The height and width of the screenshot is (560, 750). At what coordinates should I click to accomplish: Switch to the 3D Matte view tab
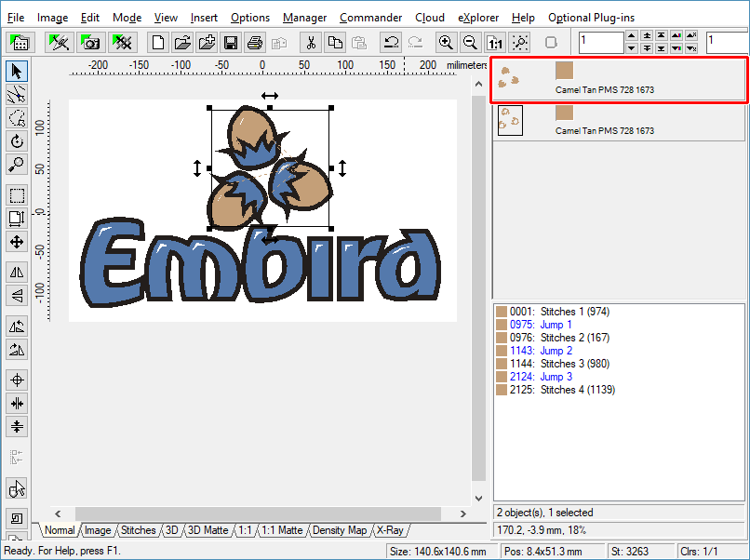coord(208,530)
